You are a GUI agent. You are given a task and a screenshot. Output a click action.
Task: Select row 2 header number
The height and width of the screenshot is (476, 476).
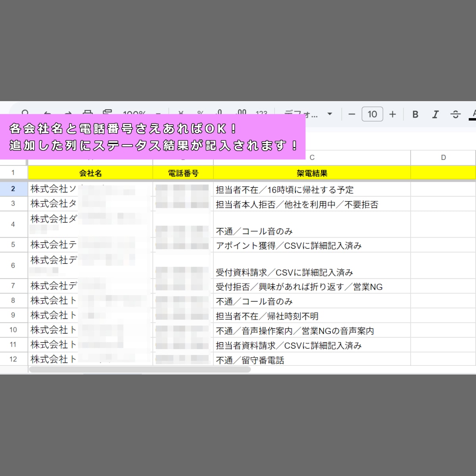pos(13,189)
